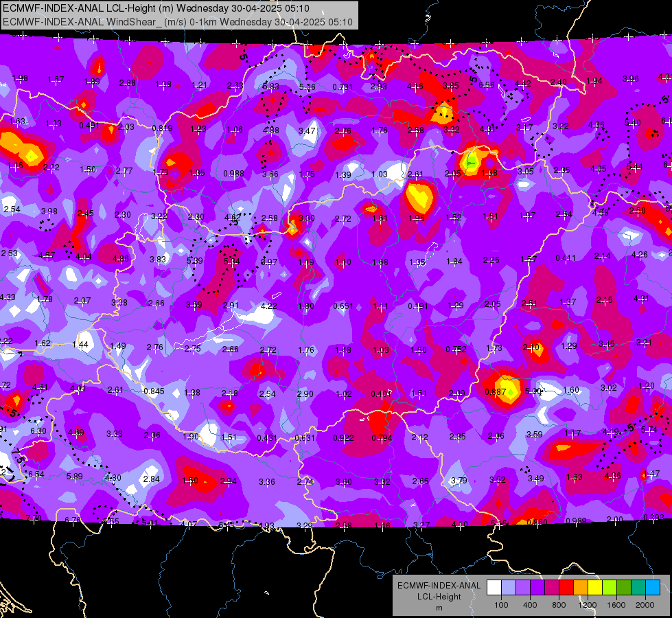Click the wind shear value 2.88

click(x=127, y=83)
